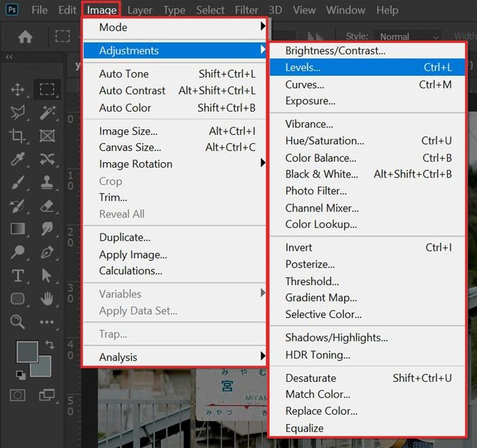Open the Window menu
The height and width of the screenshot is (448, 477).
[x=345, y=10]
